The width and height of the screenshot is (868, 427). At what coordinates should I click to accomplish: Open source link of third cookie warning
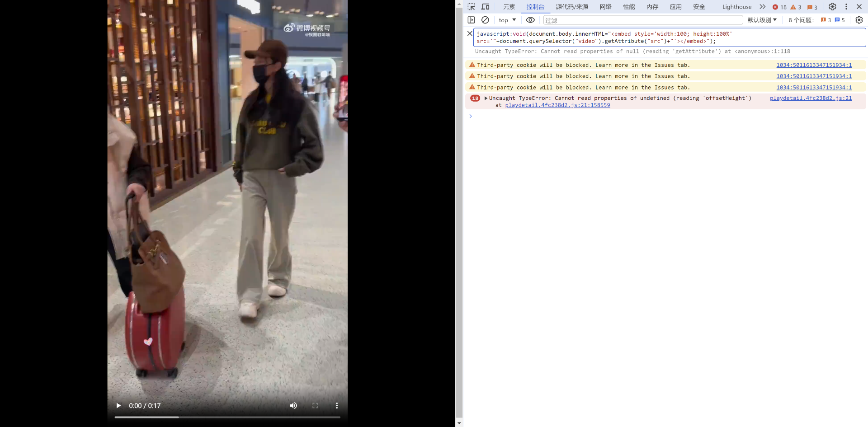click(x=814, y=88)
